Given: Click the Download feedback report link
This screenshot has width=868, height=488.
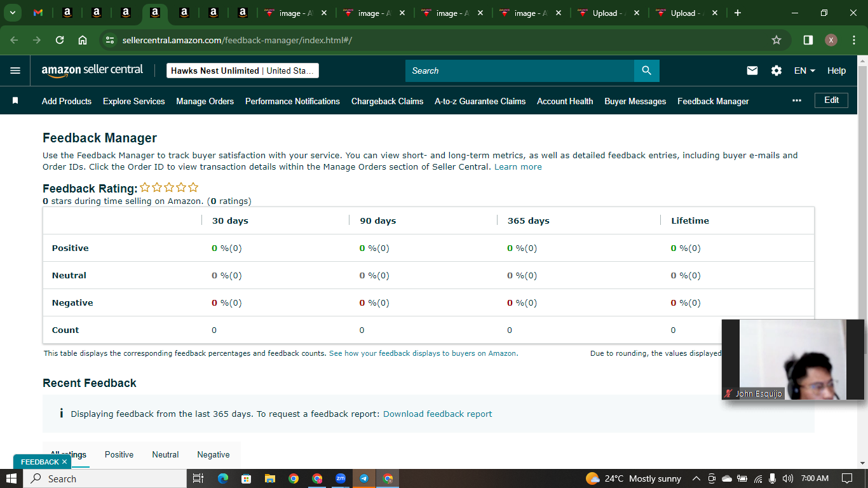Looking at the screenshot, I should (437, 414).
